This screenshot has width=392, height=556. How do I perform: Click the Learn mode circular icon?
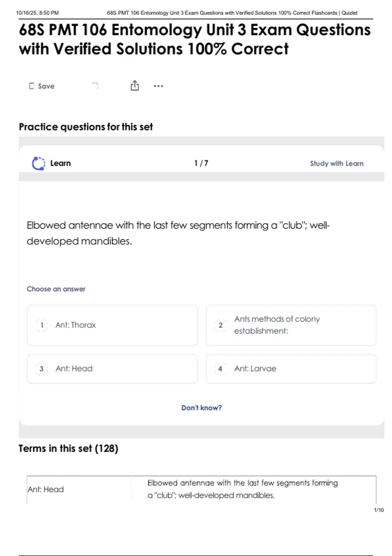(39, 164)
